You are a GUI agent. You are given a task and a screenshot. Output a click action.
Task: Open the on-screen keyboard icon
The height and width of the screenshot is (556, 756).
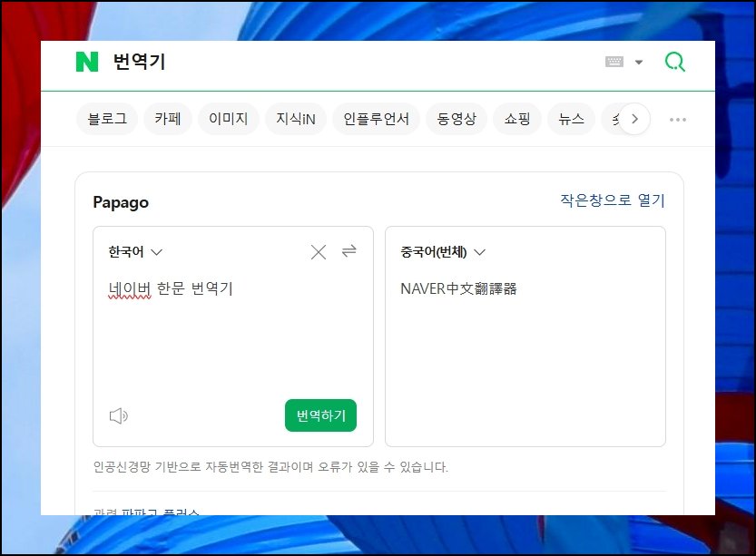(x=614, y=62)
